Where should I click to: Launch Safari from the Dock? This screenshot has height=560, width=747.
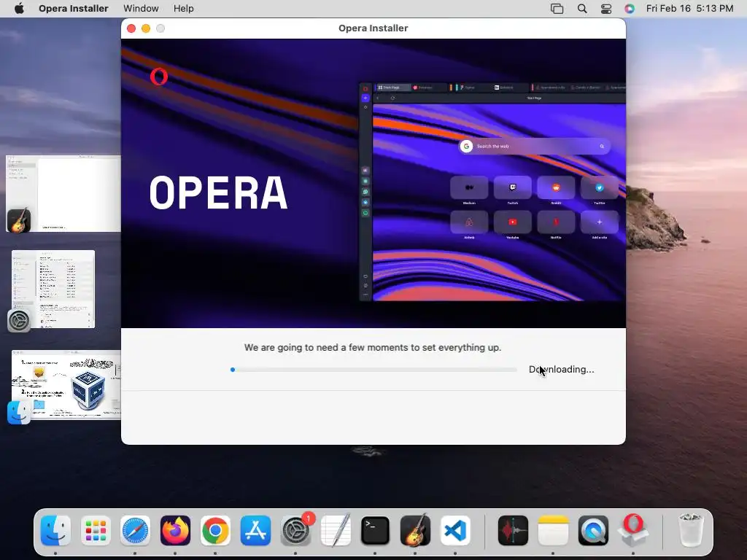click(x=135, y=531)
